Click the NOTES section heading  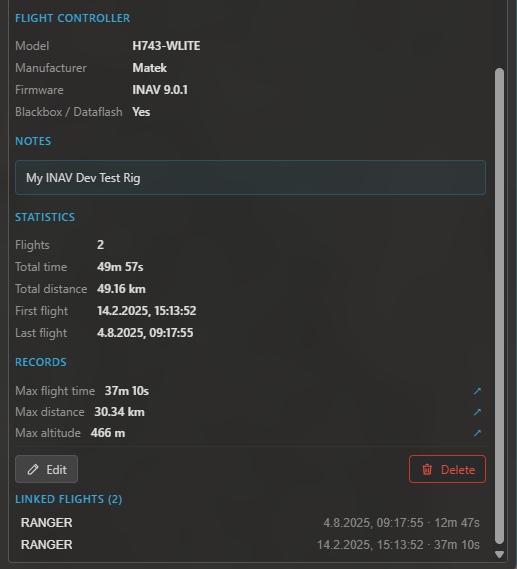33,141
